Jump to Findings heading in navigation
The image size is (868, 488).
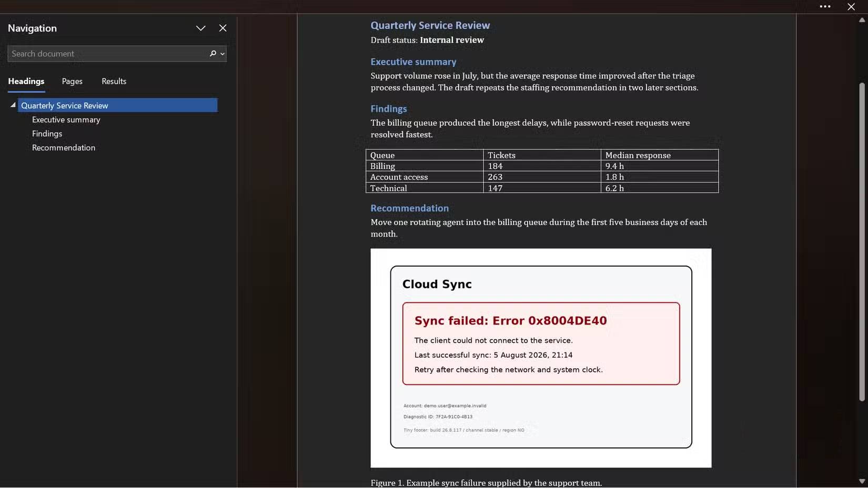point(47,134)
